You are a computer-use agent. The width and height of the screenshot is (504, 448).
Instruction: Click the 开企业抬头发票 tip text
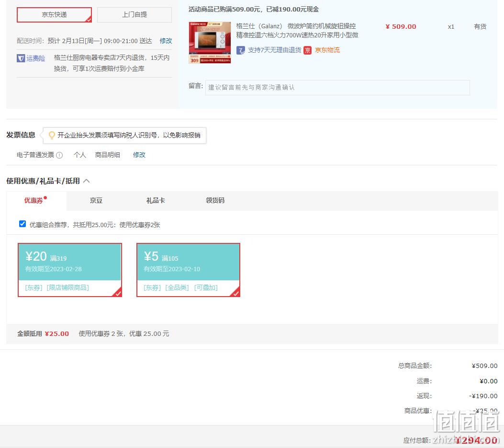pyautogui.click(x=129, y=135)
